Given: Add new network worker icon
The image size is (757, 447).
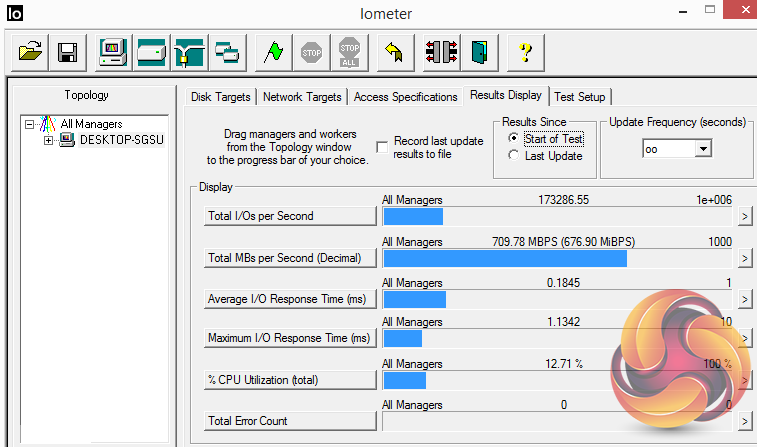Looking at the screenshot, I should pos(189,52).
